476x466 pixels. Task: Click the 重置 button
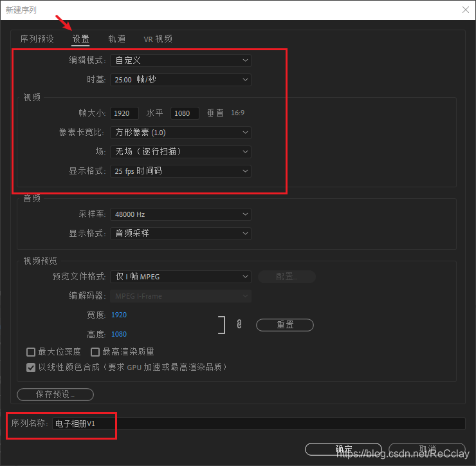point(285,325)
